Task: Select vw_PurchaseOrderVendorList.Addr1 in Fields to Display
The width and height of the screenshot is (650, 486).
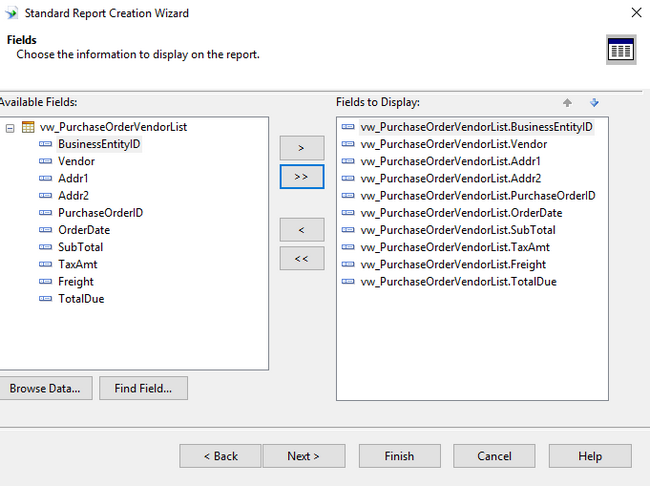Action: tap(450, 161)
